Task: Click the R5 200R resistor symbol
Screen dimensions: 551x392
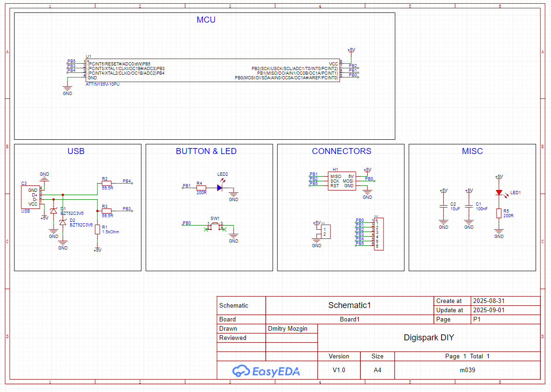Action: (499, 213)
